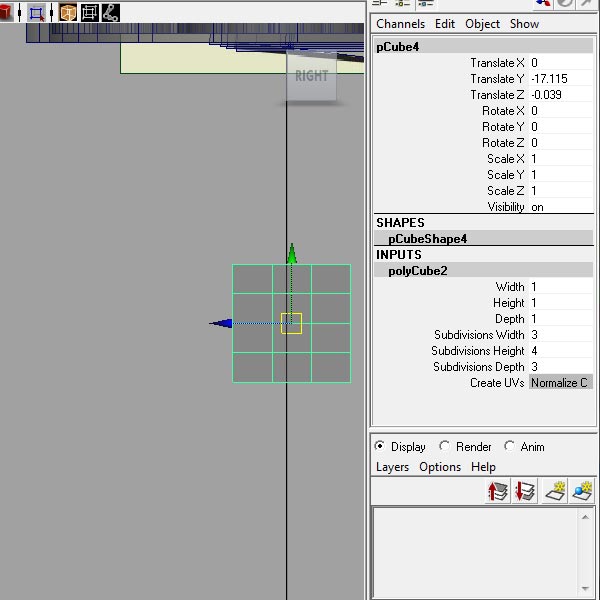Click the Translate X value field
600x600 pixels.
(x=561, y=63)
